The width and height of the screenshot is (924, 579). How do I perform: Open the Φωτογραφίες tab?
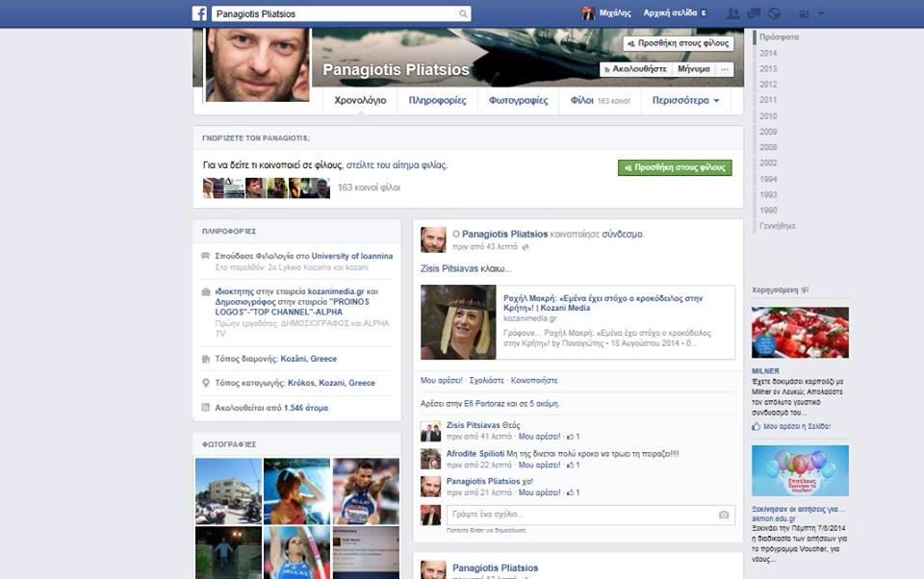(x=518, y=100)
